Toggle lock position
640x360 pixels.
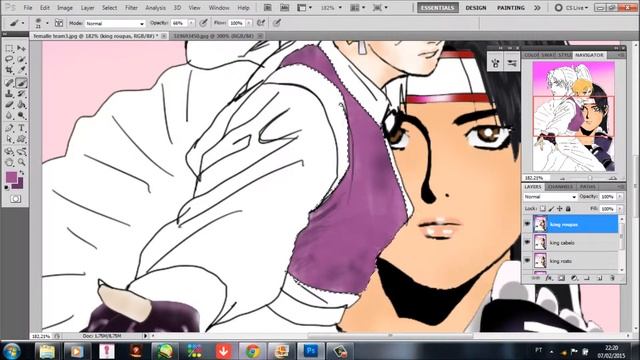(560, 209)
